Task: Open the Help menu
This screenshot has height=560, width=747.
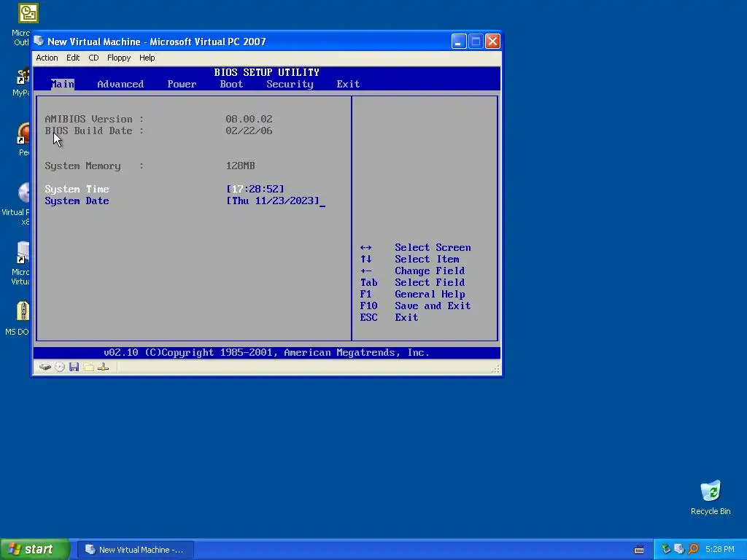Action: point(147,58)
